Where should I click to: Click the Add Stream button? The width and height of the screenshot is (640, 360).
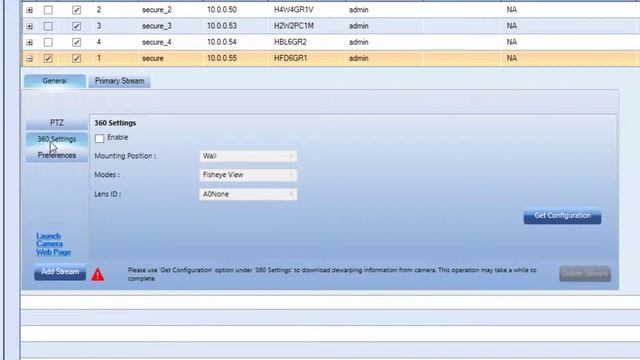60,272
